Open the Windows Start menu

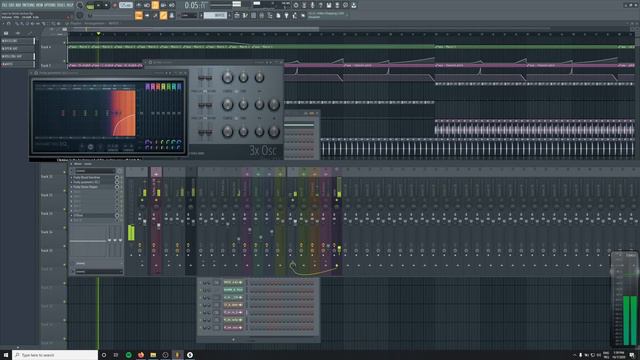click(x=6, y=355)
